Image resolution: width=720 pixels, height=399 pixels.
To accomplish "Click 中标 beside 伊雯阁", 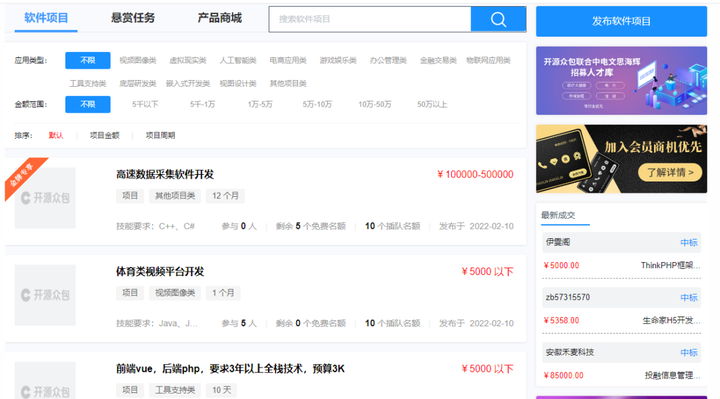I will tap(689, 242).
